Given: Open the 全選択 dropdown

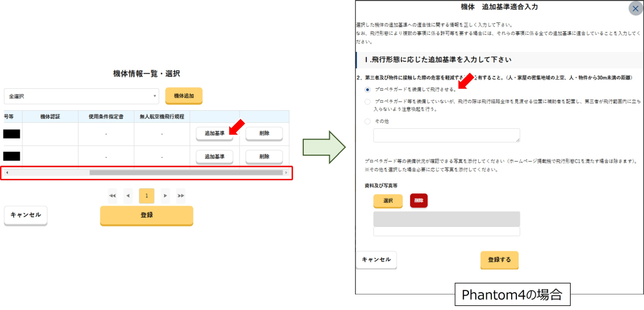Looking at the screenshot, I should (x=81, y=96).
